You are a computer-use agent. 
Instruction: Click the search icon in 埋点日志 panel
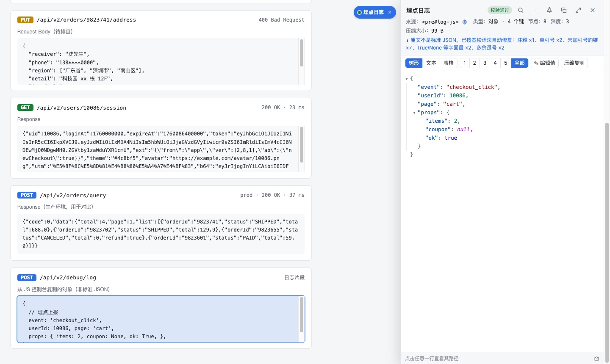pyautogui.click(x=521, y=10)
